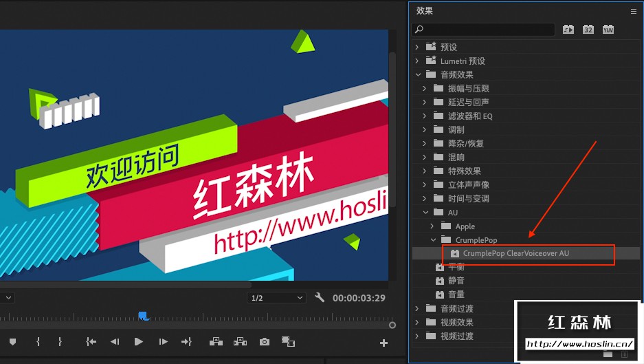
Task: Click the Mark In bracket button
Action: [x=38, y=342]
